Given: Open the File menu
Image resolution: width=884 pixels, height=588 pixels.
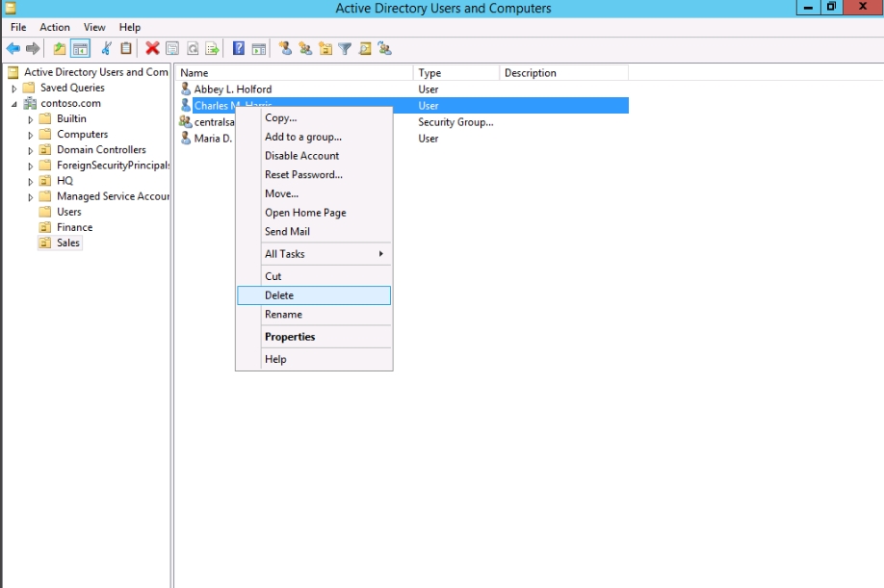Looking at the screenshot, I should (18, 27).
